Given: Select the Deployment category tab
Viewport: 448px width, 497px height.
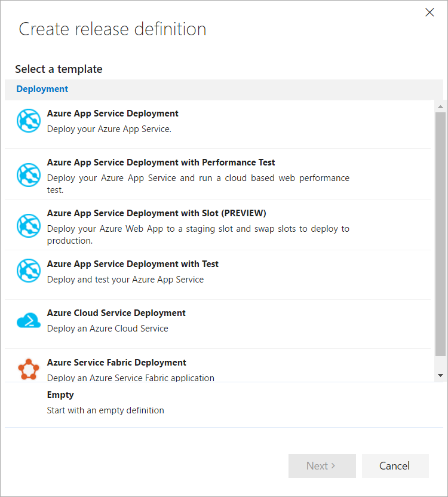Looking at the screenshot, I should pyautogui.click(x=42, y=89).
